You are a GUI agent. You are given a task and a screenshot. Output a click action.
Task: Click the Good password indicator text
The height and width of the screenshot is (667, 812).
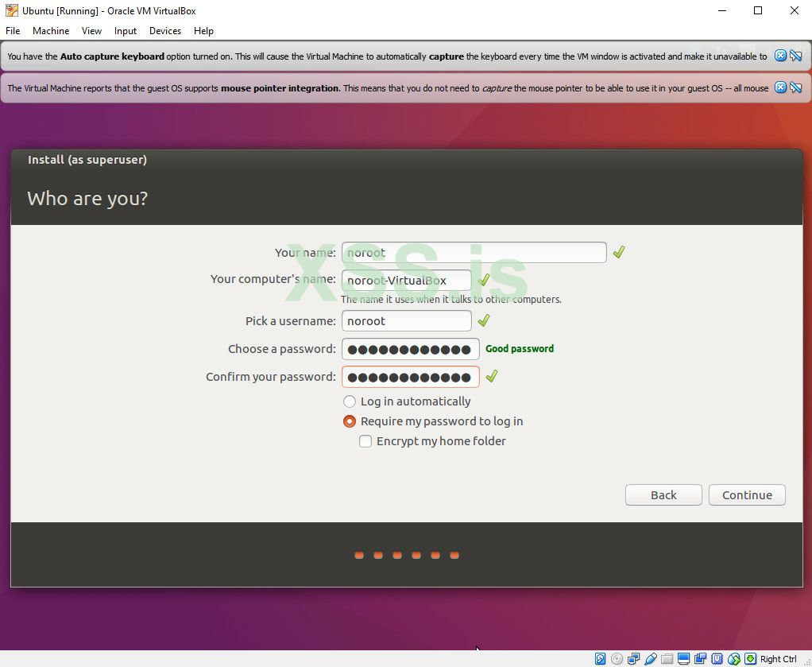520,349
